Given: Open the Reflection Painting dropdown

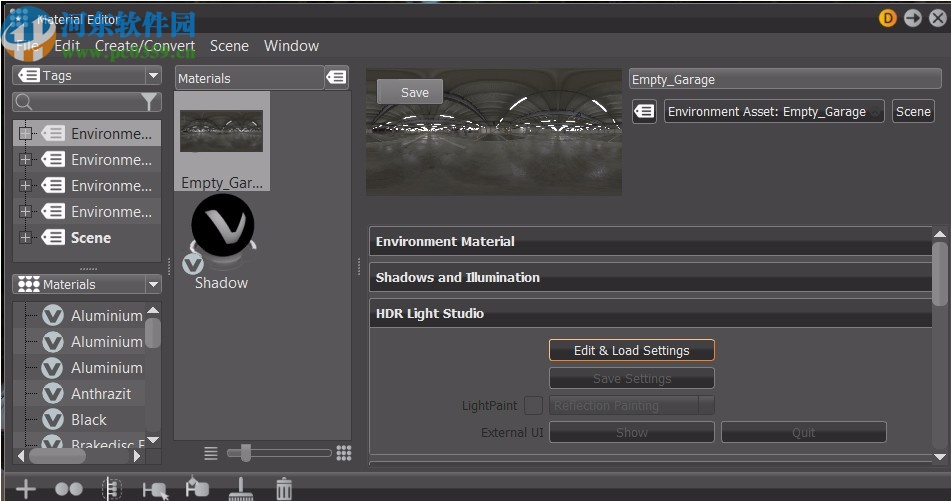Looking at the screenshot, I should (x=631, y=405).
